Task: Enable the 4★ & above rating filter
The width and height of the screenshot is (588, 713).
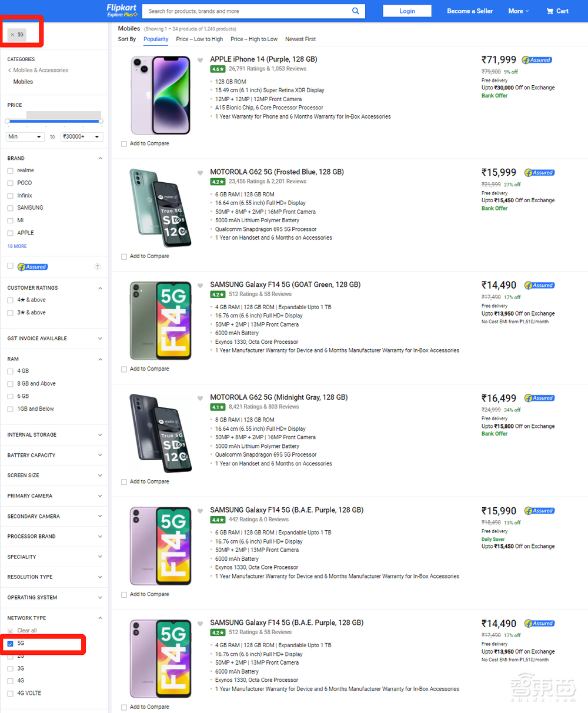Action: (x=10, y=300)
